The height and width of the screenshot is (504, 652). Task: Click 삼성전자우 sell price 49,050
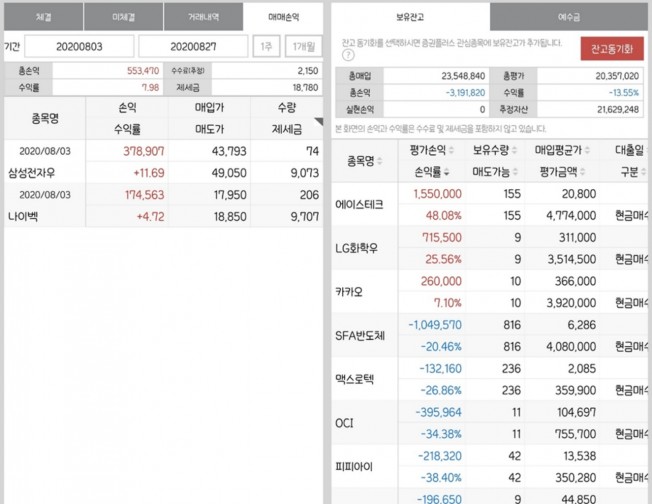pyautogui.click(x=229, y=173)
